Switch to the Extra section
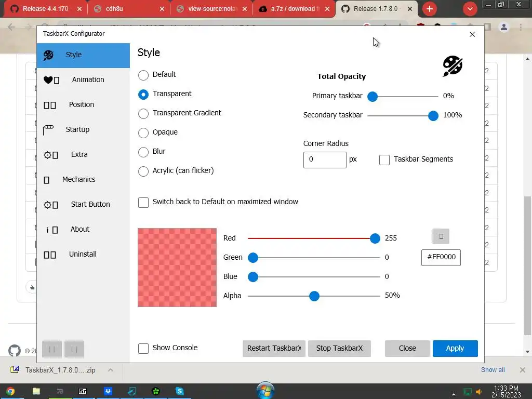 pyautogui.click(x=83, y=154)
